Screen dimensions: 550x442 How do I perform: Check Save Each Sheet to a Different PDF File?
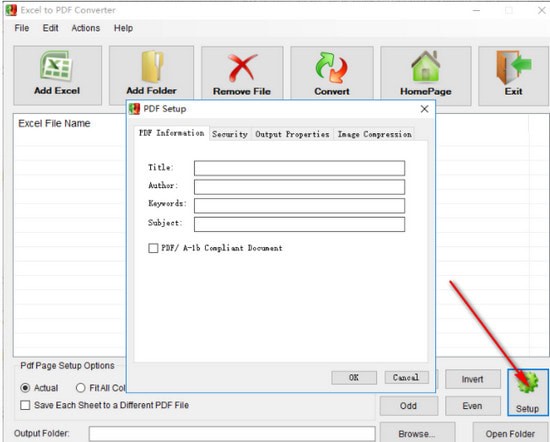click(25, 405)
